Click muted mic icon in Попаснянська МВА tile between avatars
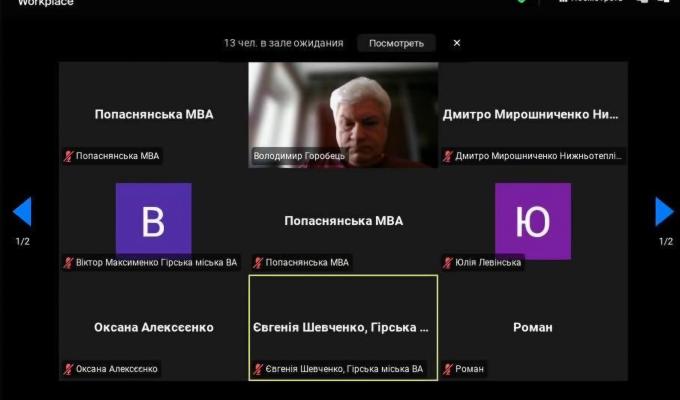The width and height of the screenshot is (680, 400). point(258,262)
